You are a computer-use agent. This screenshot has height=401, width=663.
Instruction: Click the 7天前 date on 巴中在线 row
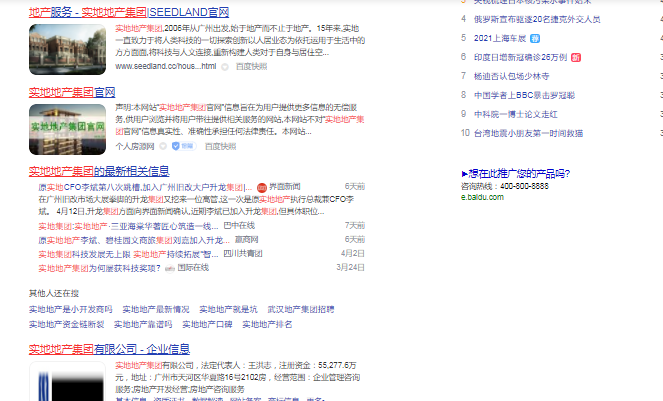tap(354, 225)
